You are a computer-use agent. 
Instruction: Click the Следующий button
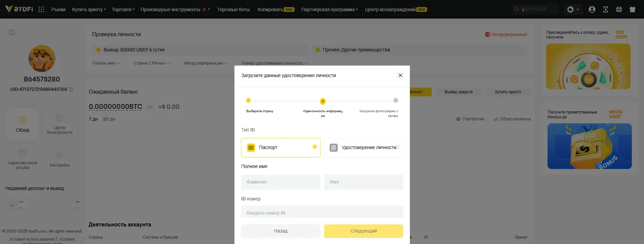pyautogui.click(x=364, y=231)
